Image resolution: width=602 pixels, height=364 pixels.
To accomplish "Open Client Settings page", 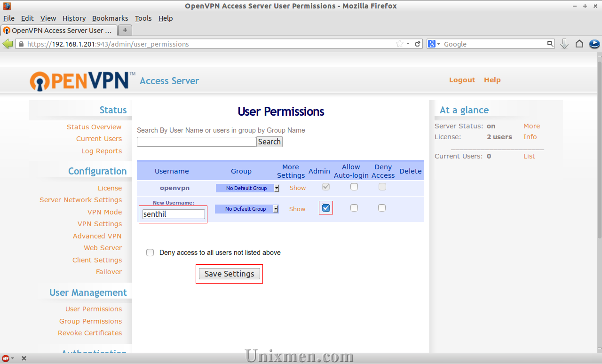I will click(x=97, y=260).
